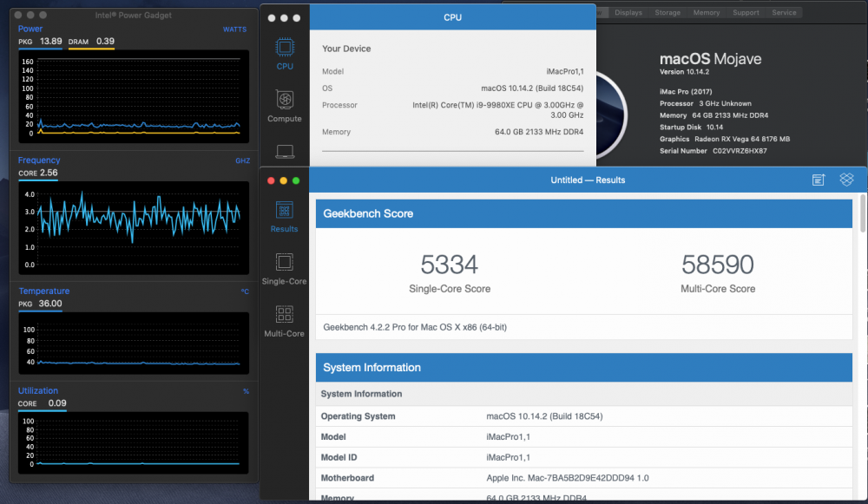Image resolution: width=868 pixels, height=504 pixels.
Task: Click the CORE 0.09 utilization reading
Action: pos(42,403)
